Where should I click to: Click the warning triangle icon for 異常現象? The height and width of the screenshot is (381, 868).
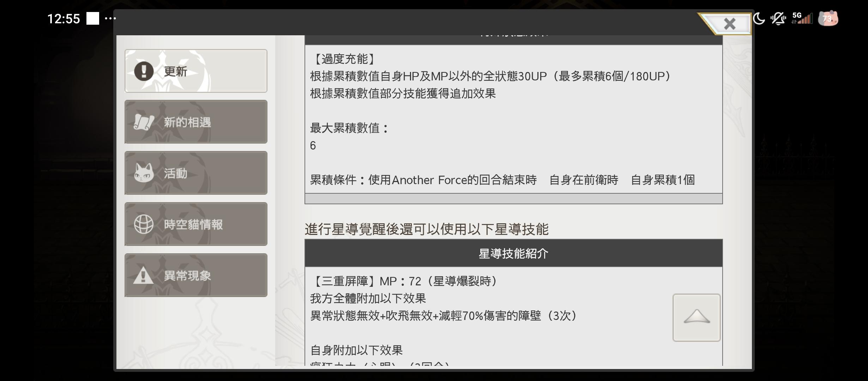click(143, 275)
